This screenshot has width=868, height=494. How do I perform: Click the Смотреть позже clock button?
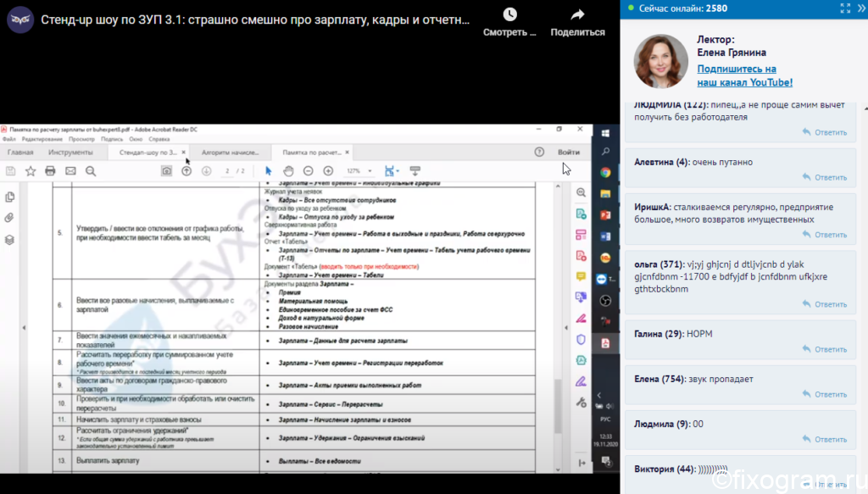pyautogui.click(x=509, y=21)
